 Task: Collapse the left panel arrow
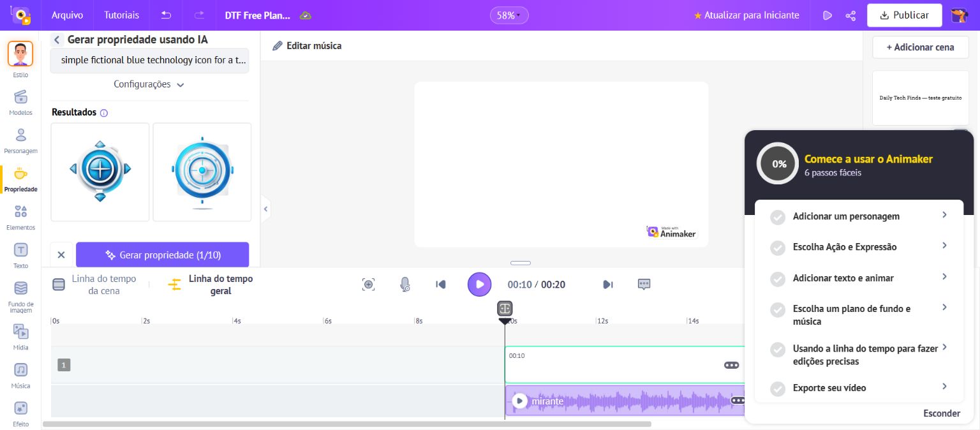coord(266,209)
